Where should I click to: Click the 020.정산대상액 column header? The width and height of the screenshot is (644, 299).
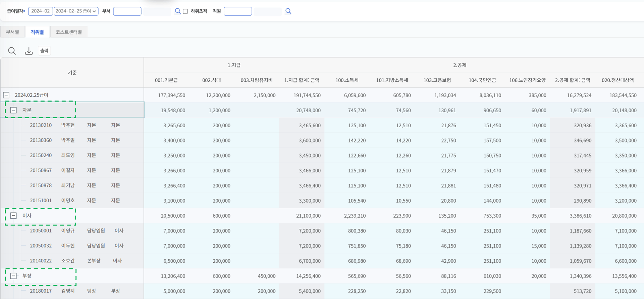click(618, 80)
